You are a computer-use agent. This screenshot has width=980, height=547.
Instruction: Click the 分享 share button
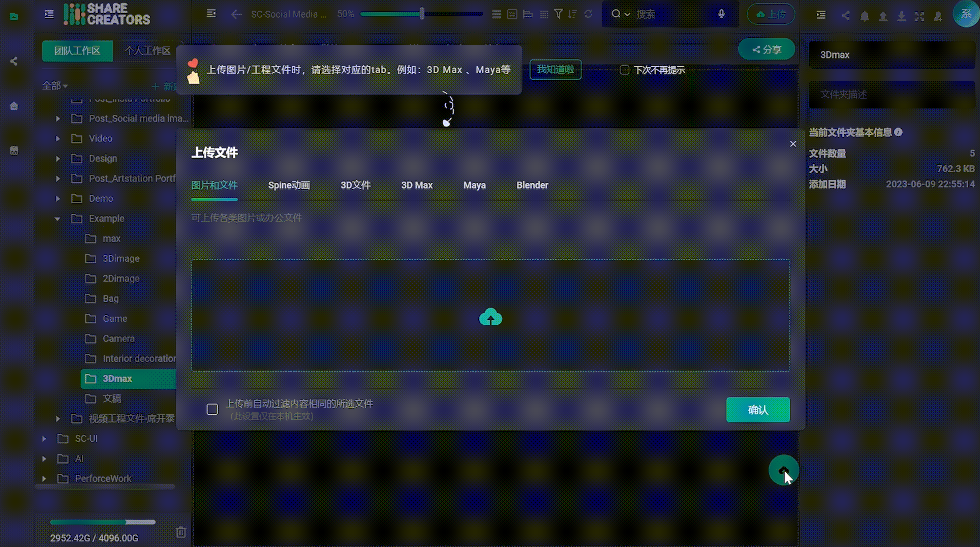pos(767,49)
